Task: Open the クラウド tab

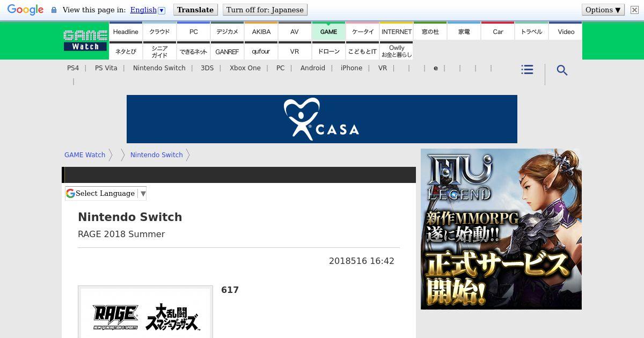Action: (x=159, y=32)
